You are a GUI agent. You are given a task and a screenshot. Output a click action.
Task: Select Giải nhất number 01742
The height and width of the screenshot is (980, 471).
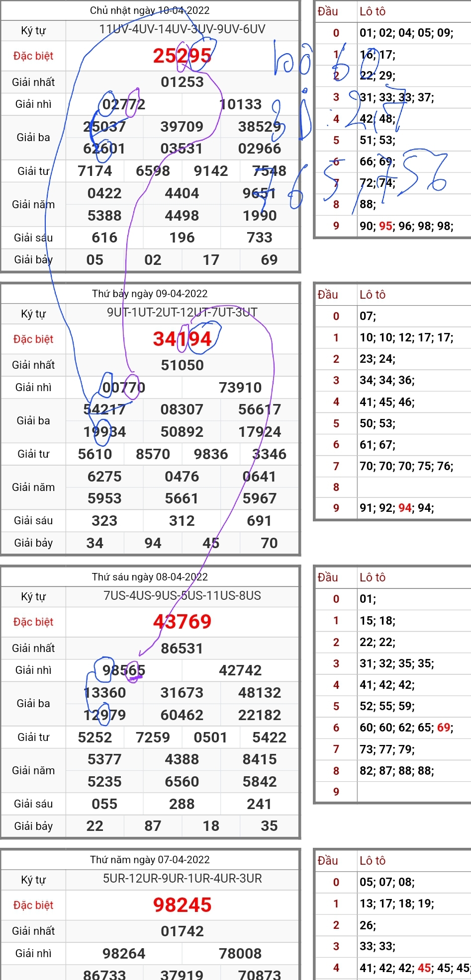(183, 931)
